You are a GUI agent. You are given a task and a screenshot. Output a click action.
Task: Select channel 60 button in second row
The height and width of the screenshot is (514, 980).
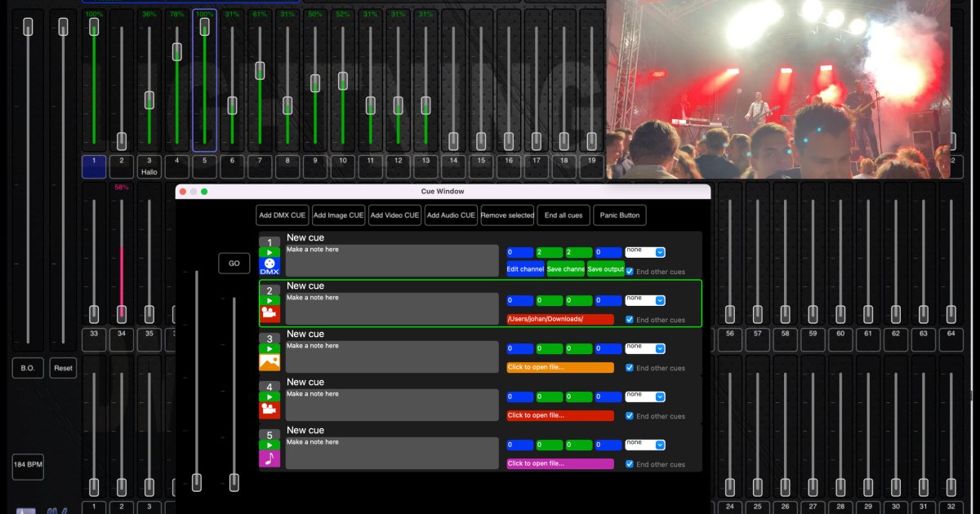(840, 339)
